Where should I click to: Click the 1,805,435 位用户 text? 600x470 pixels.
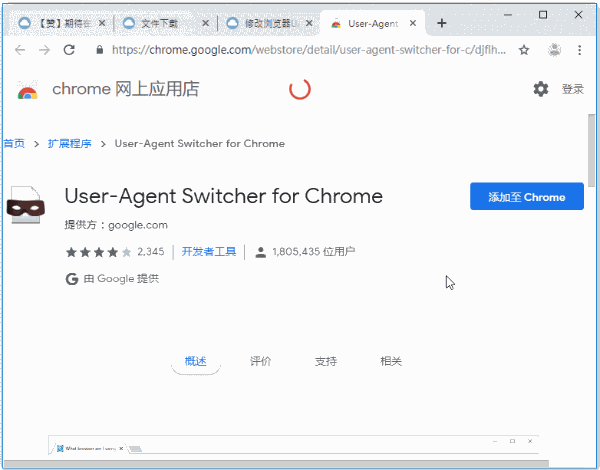tap(314, 251)
